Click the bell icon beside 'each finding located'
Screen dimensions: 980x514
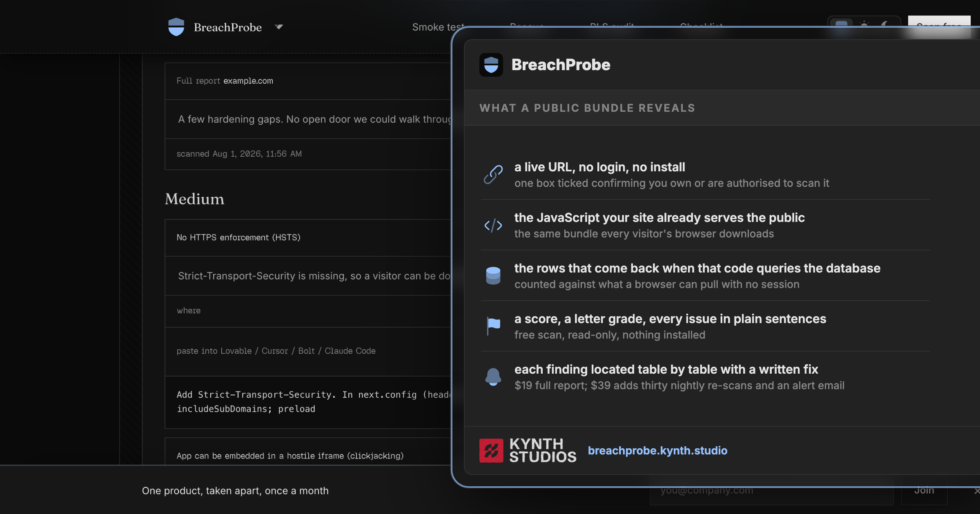[493, 377]
